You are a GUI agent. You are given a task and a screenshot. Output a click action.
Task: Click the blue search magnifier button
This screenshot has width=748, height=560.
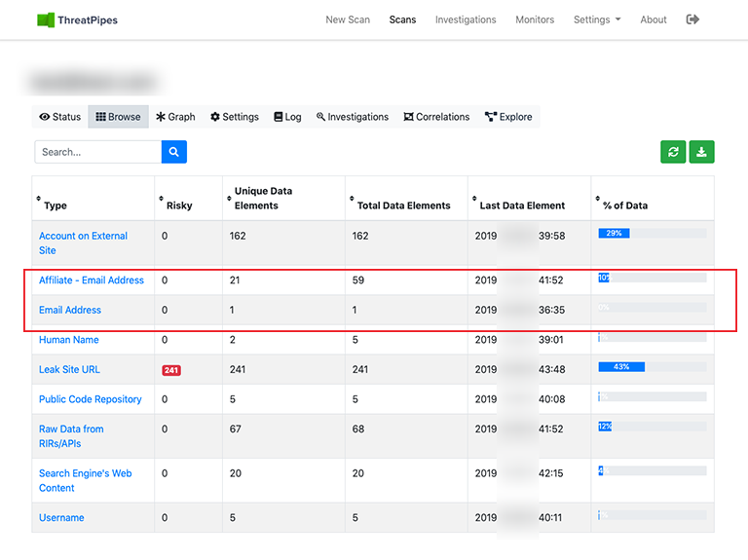(x=173, y=152)
